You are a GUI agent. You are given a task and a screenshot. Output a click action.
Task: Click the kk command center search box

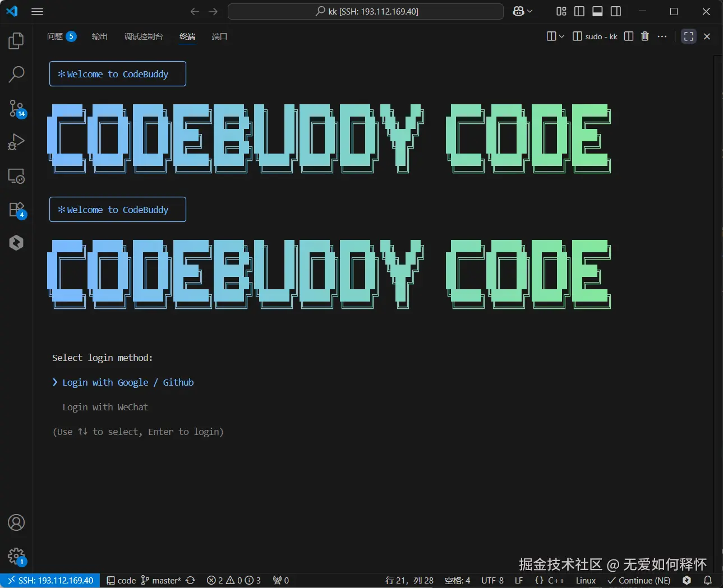(x=366, y=11)
